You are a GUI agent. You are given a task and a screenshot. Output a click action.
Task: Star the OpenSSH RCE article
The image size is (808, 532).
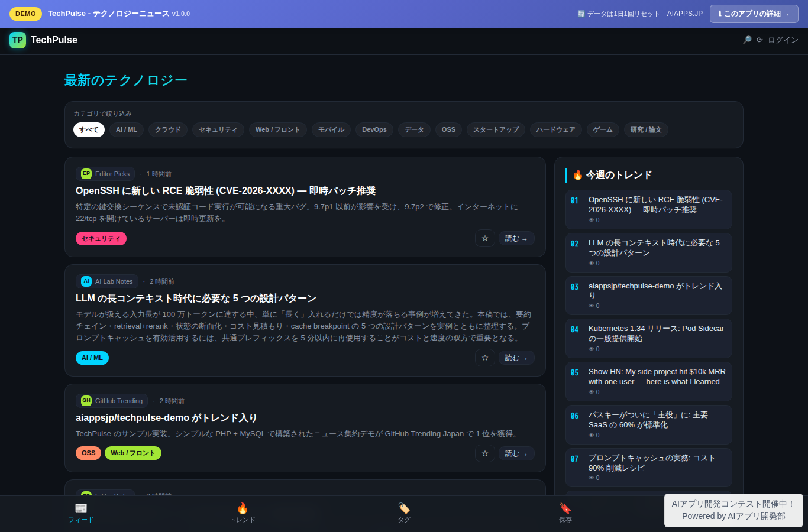(485, 238)
